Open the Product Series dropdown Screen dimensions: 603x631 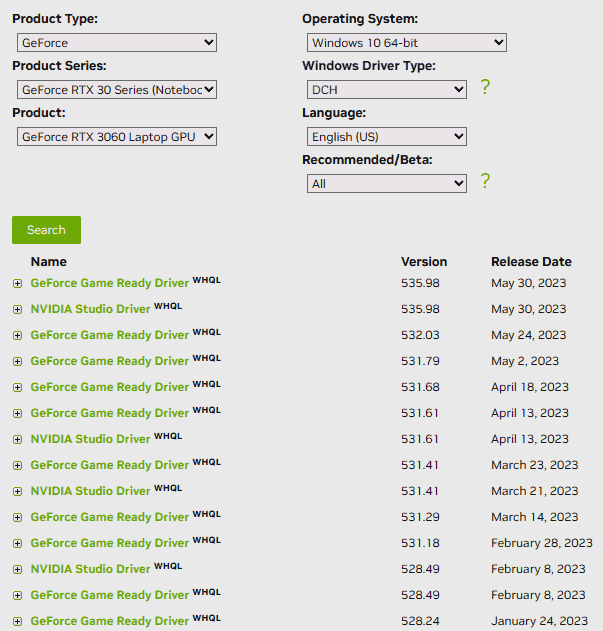tap(117, 89)
